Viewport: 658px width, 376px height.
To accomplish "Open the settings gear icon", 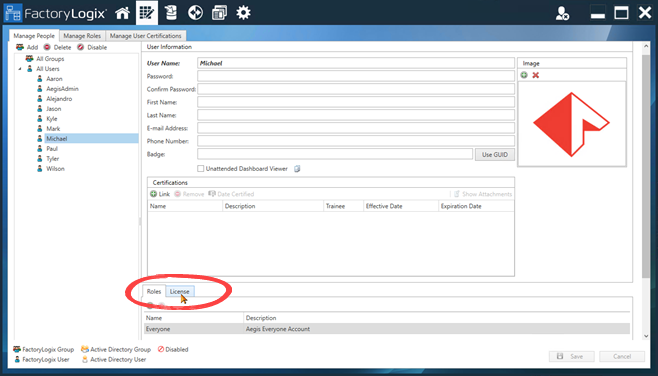I will click(243, 13).
